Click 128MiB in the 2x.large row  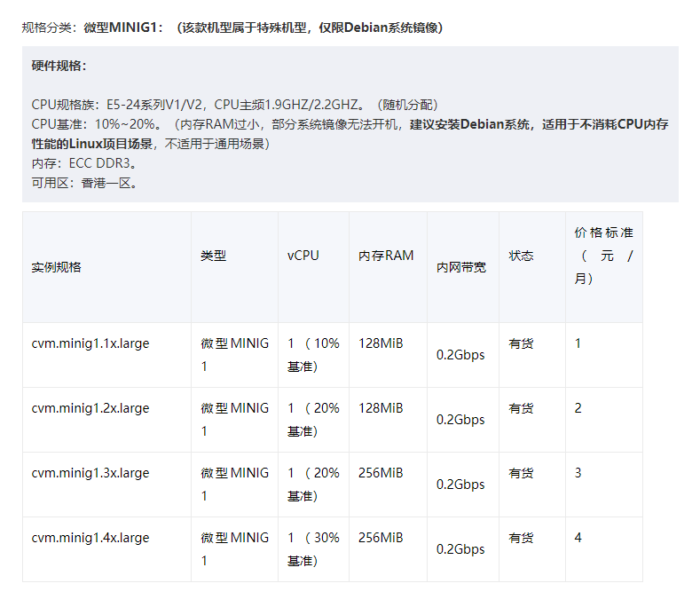click(x=381, y=408)
